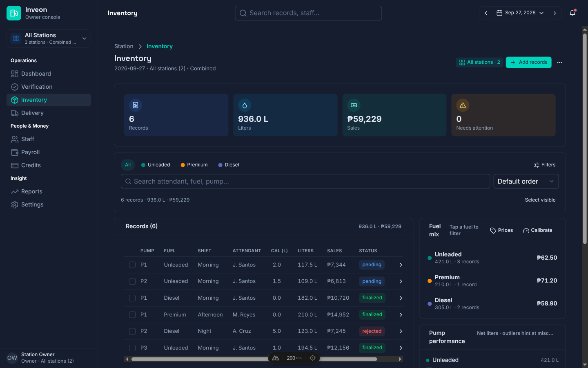Image resolution: width=588 pixels, height=368 pixels.
Task: Click the Calibrate button
Action: click(537, 230)
